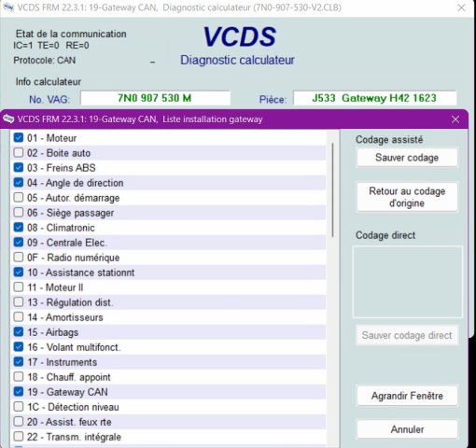Select the '15 - Airbags' label text
Screen dimensions: 476x448
click(52, 332)
